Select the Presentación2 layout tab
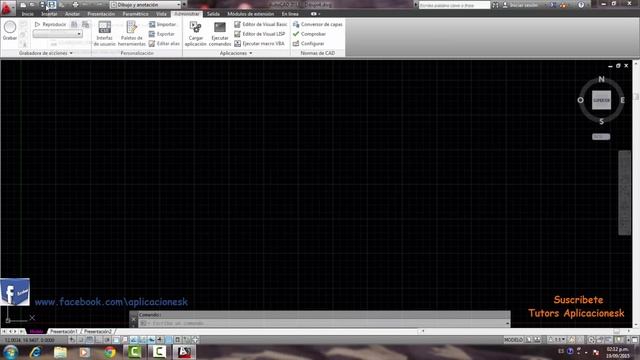 pos(98,331)
